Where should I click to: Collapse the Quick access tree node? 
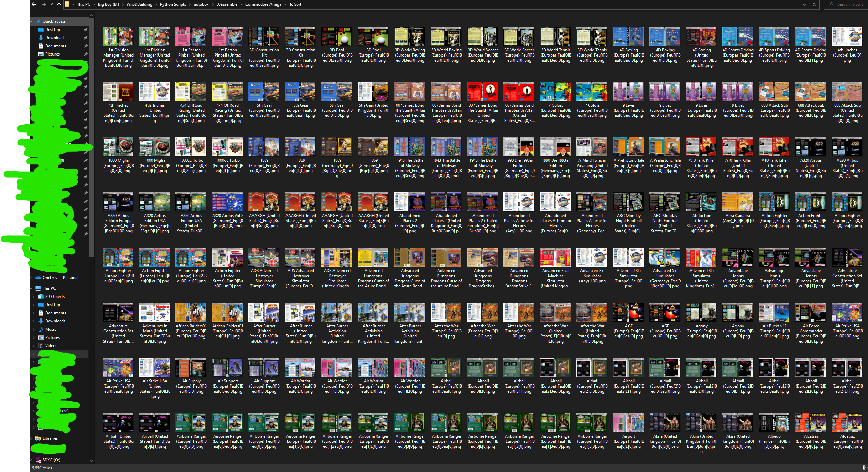click(32, 21)
